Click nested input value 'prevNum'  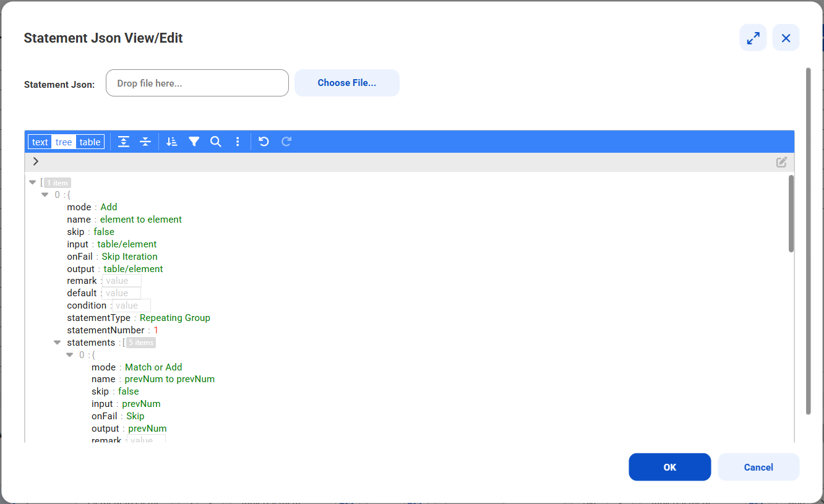[x=142, y=404]
